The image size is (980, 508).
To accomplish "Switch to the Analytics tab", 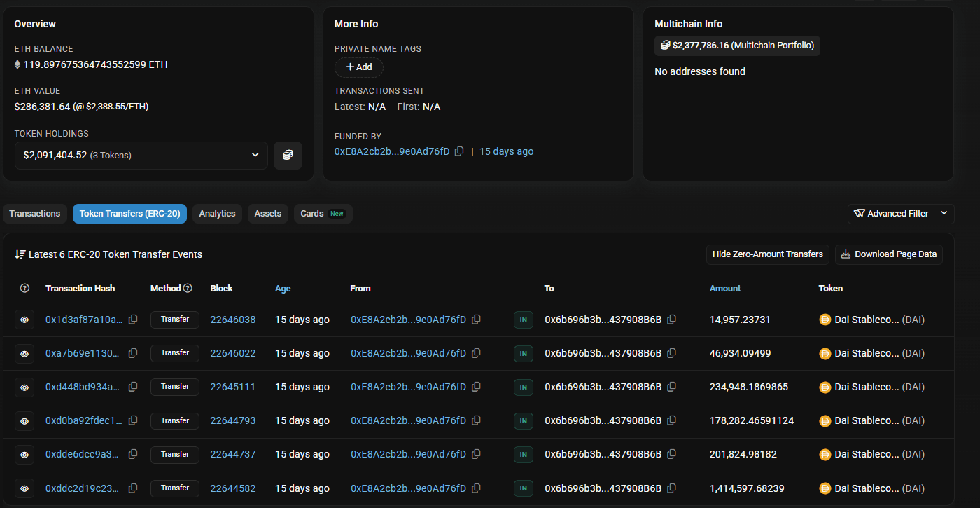I will tap(217, 213).
